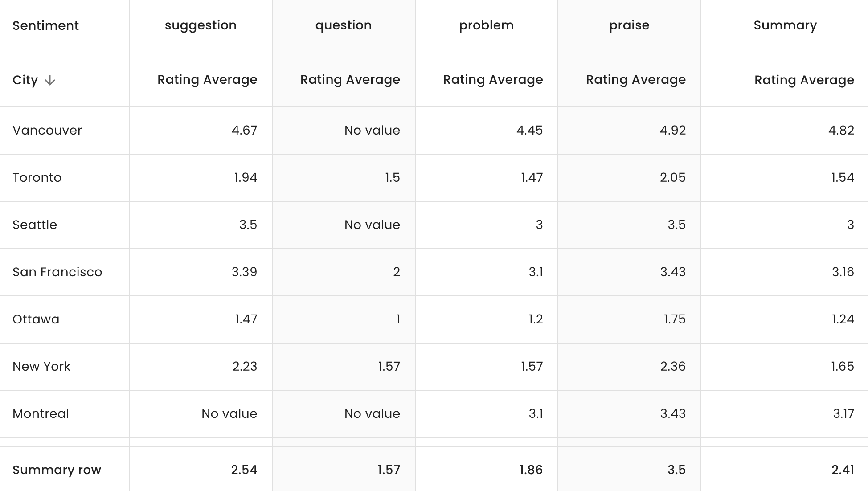Click the praise column header

click(629, 25)
